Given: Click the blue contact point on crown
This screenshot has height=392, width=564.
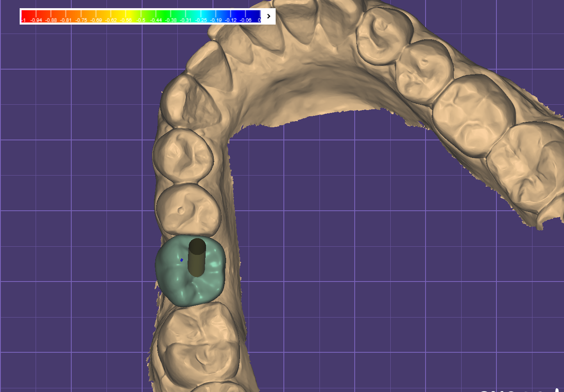Looking at the screenshot, I should pos(181,260).
